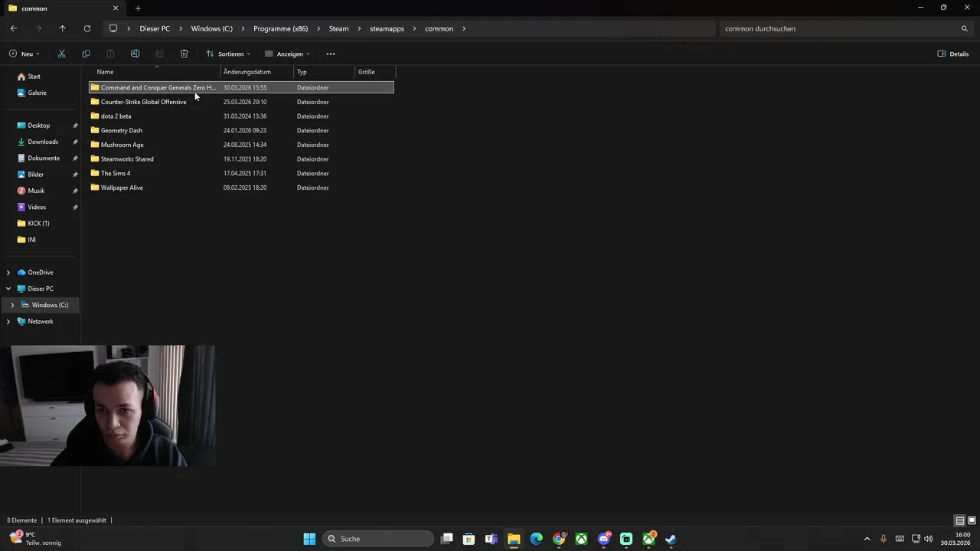Click the Copy icon in toolbar
This screenshot has width=980, height=551.
point(86,54)
